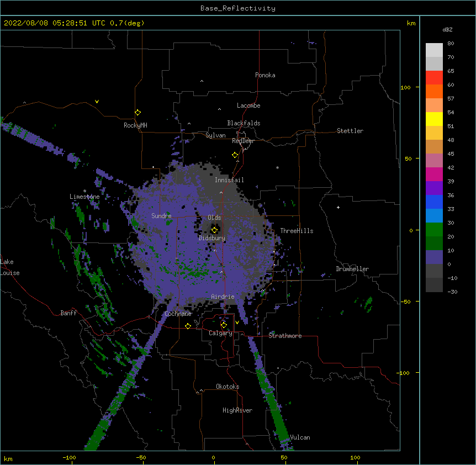
Task: Pick the red 60-65 dBZ legend swatch
Action: pos(434,78)
